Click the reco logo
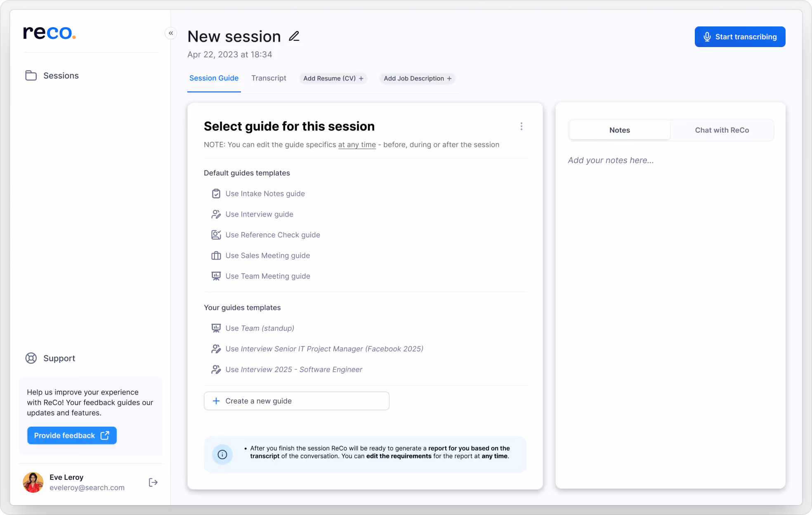This screenshot has width=812, height=515. [49, 33]
